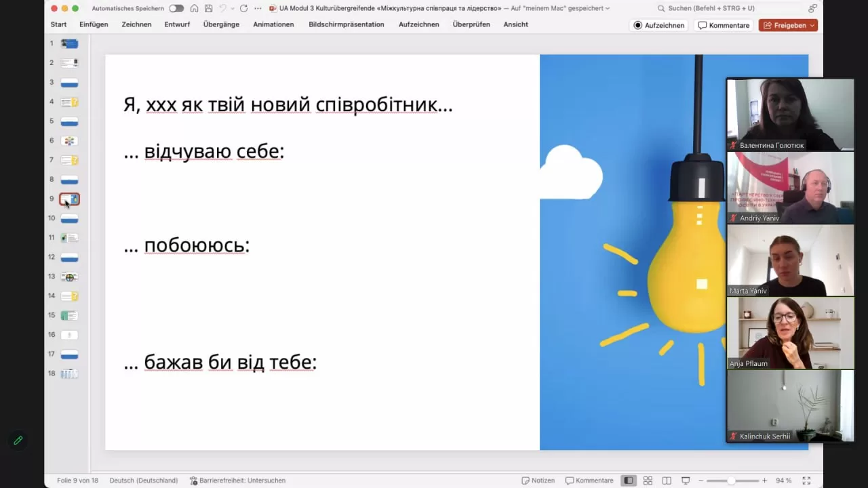The height and width of the screenshot is (488, 868).
Task: Expand the Freigeben share dropdown
Action: [812, 25]
